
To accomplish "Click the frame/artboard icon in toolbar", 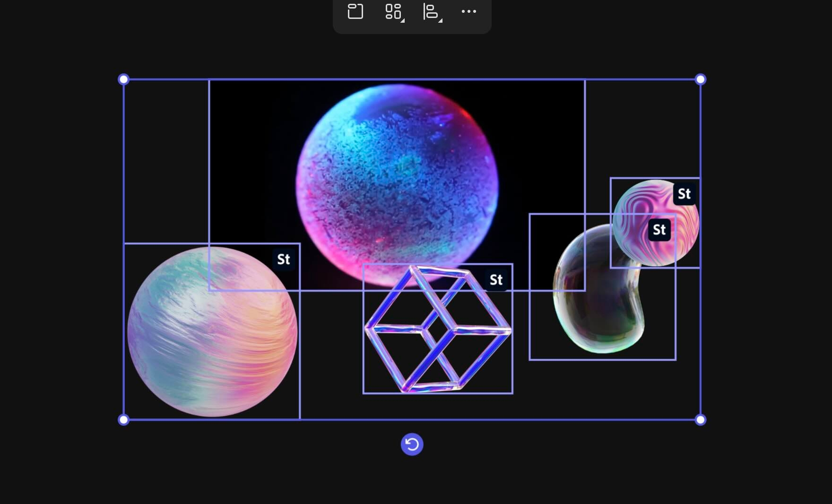I will point(355,11).
